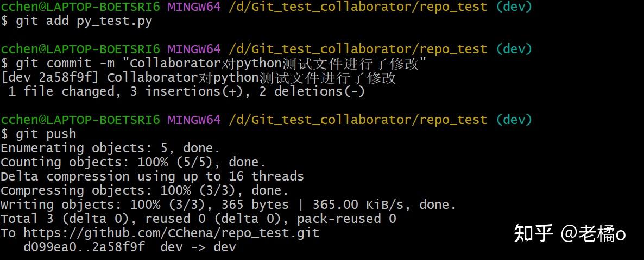Select the d099ea0..2a58f9f hash range
Viewport: 644px width, 260px height.
pos(84,247)
